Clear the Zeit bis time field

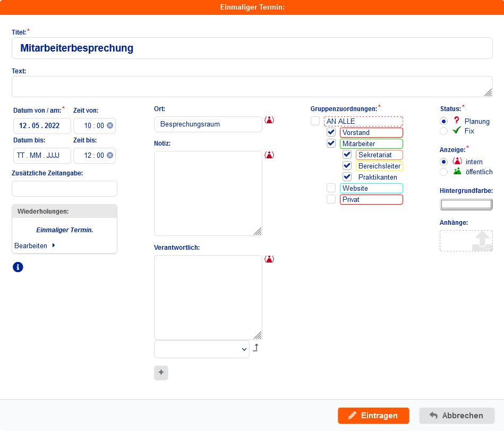tap(110, 156)
